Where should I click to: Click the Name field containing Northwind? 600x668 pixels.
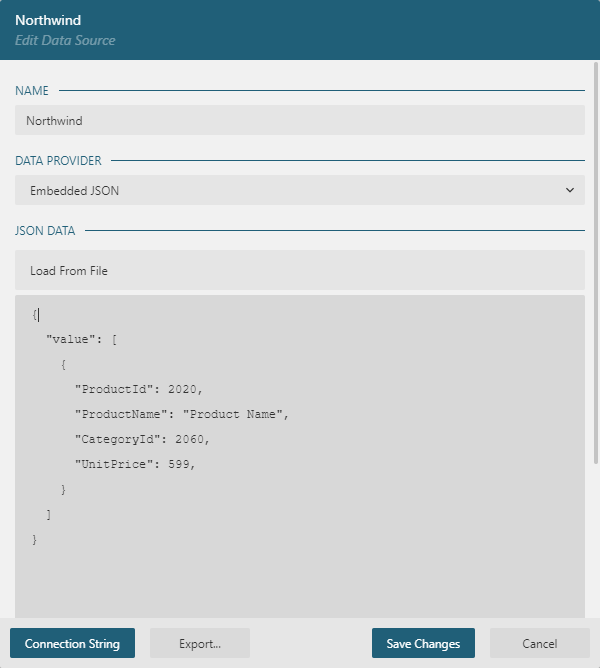point(299,120)
